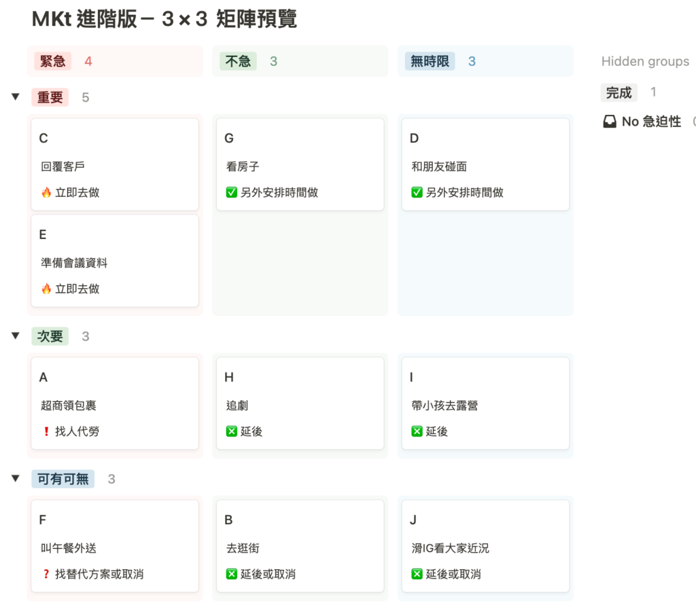Click 找替代方案或取消 label on card F

[99, 575]
